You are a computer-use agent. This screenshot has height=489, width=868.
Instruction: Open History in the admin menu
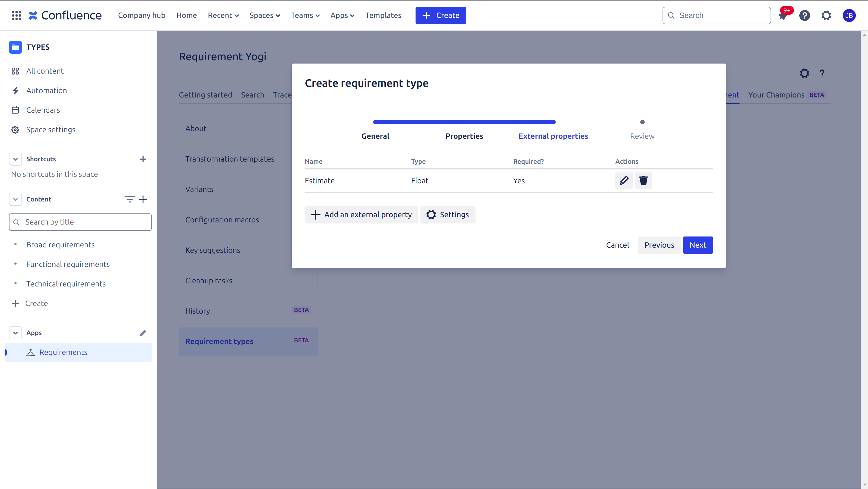coord(197,311)
